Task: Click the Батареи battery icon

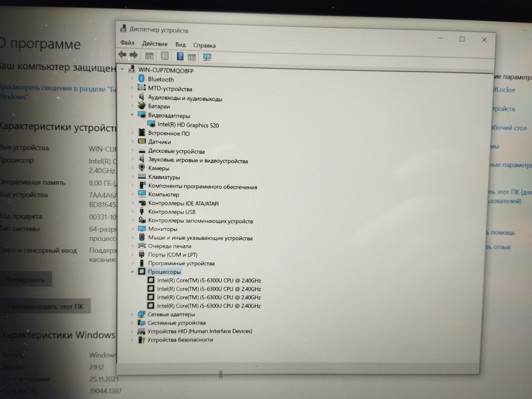Action: click(x=142, y=106)
